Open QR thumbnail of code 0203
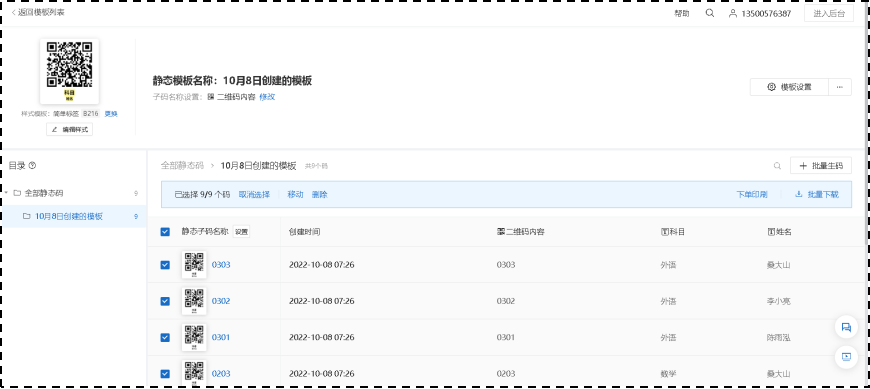 (194, 373)
